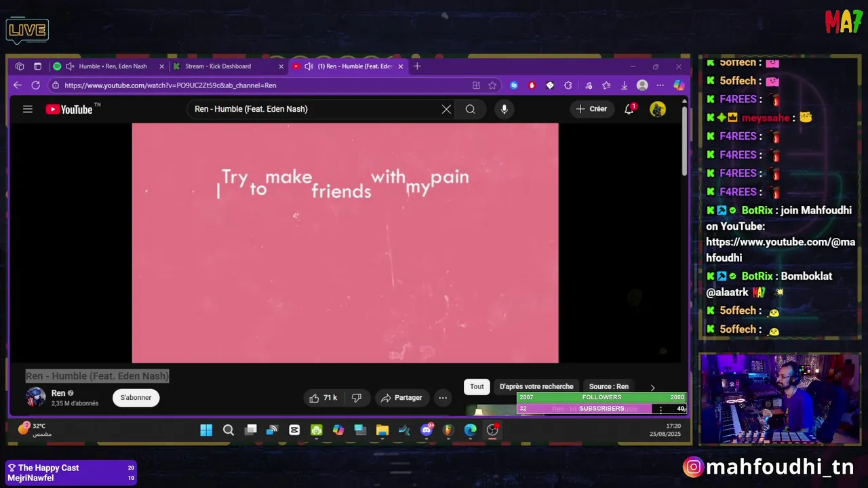The height and width of the screenshot is (488, 868).
Task: Open the Copilot sidebar in Edge
Action: pyautogui.click(x=679, y=85)
